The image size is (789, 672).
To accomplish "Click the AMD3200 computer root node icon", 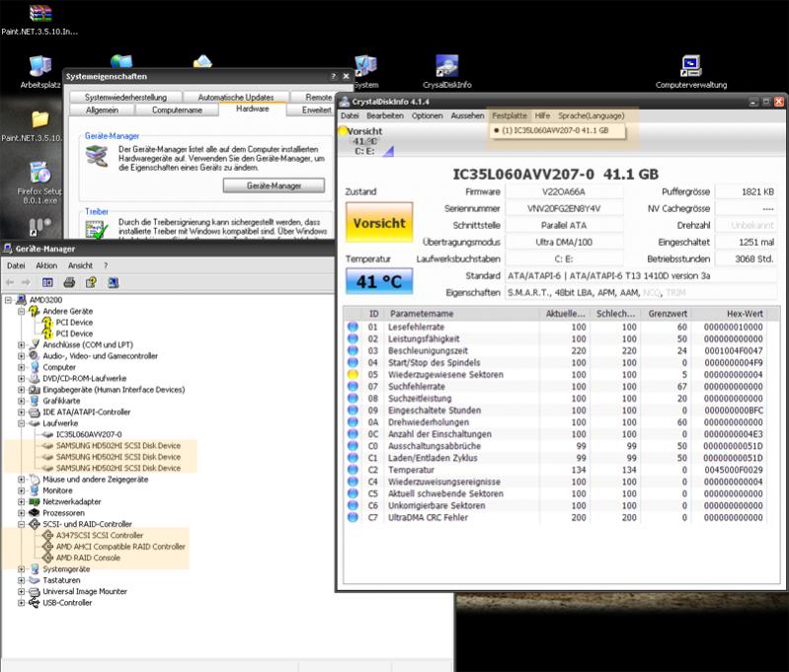I will [21, 300].
